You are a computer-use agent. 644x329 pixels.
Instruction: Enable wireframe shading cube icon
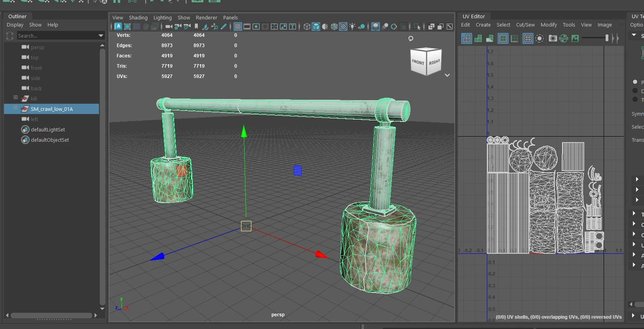click(x=307, y=27)
